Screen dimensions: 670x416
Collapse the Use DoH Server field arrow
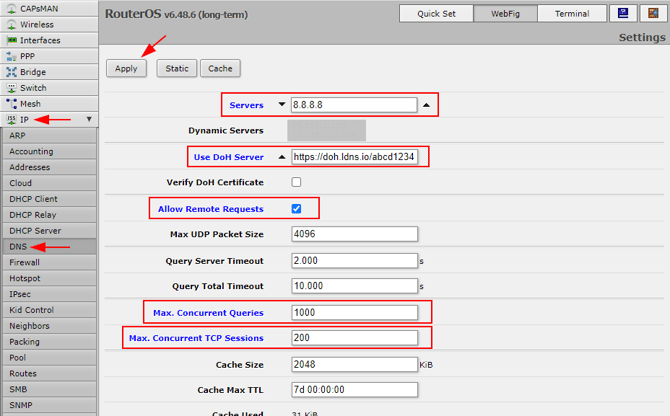(281, 157)
